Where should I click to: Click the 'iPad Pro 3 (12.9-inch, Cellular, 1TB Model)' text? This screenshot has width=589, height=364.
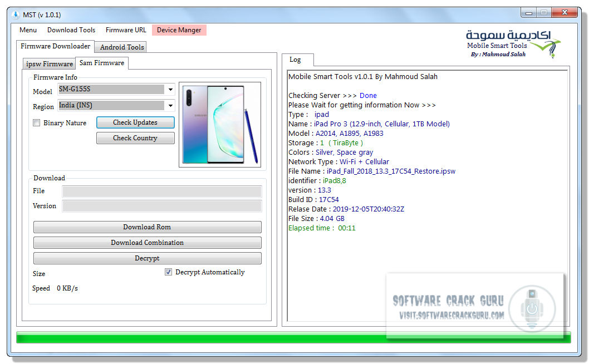click(x=382, y=124)
